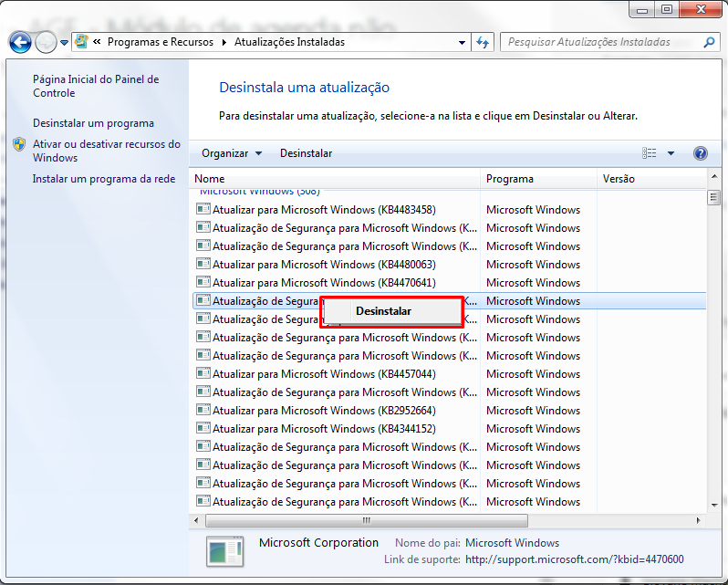Screen dimensions: 728x585
Task: Change view with the view icon
Action: click(649, 153)
